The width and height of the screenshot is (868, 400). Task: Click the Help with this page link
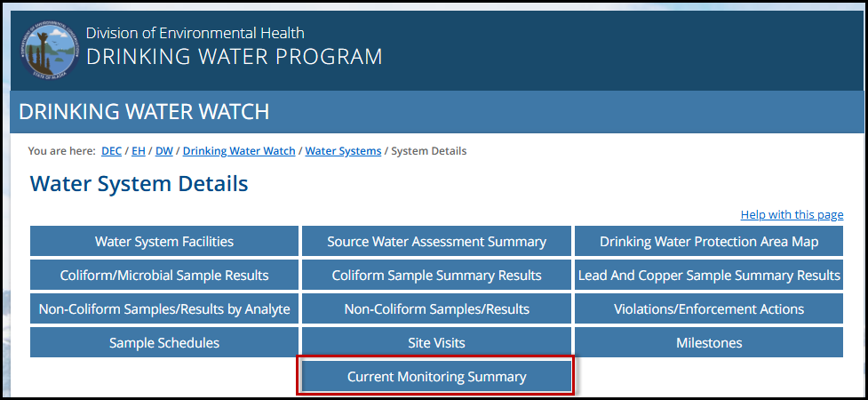(792, 215)
